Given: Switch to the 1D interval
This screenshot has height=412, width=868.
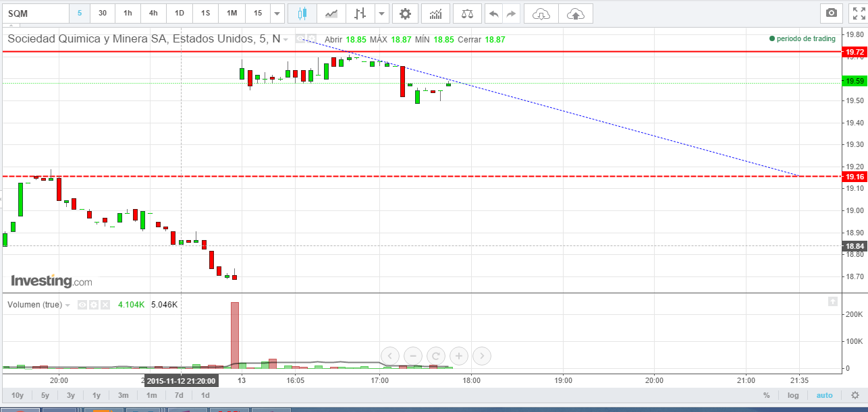Looking at the screenshot, I should [179, 13].
